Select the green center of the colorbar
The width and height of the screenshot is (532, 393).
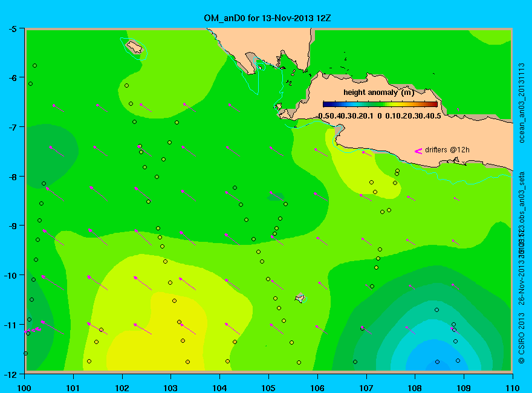tap(380, 104)
